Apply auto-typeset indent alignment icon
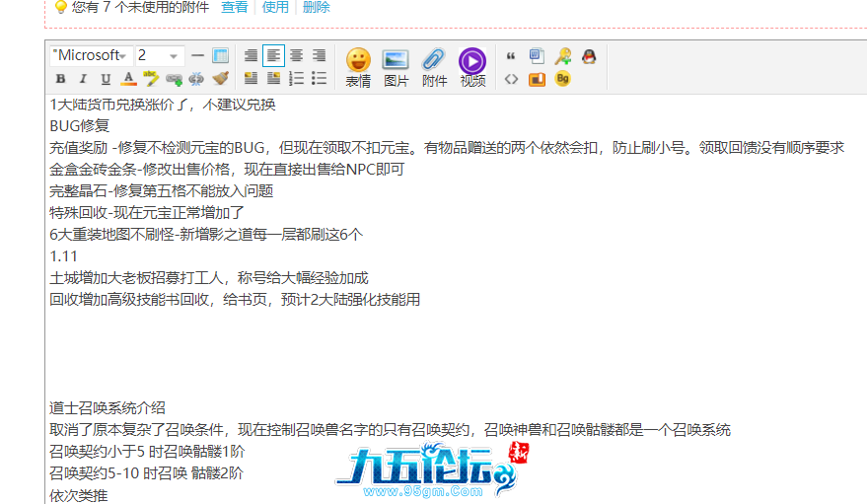Viewport: 867px width, 504px height. coord(252,55)
